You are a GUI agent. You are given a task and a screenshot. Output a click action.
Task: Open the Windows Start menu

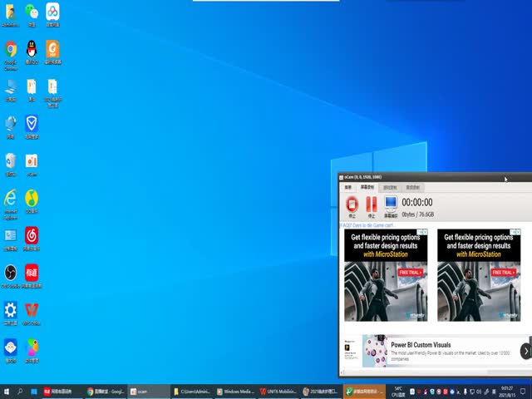click(7, 392)
